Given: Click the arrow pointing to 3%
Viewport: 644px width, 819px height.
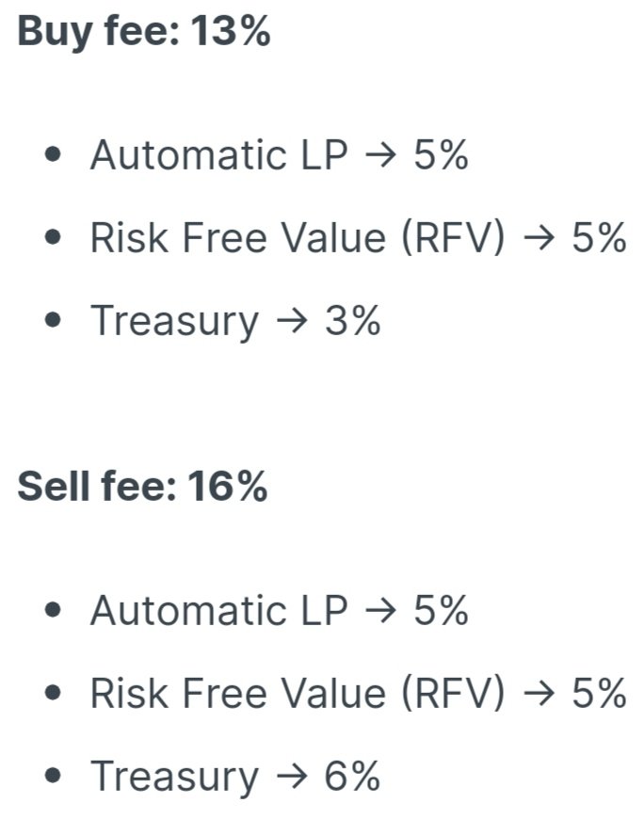Looking at the screenshot, I should coord(292,321).
